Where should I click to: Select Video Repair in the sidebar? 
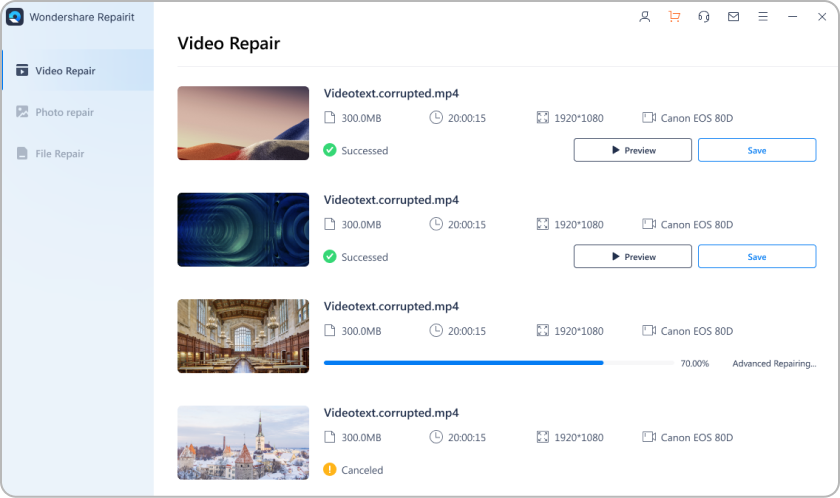point(78,70)
